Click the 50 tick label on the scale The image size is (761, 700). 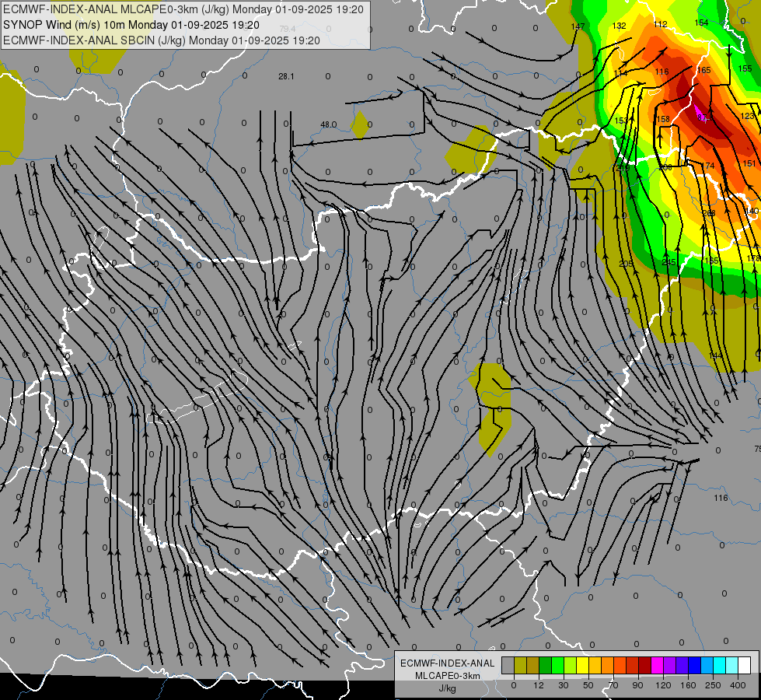pos(588,685)
